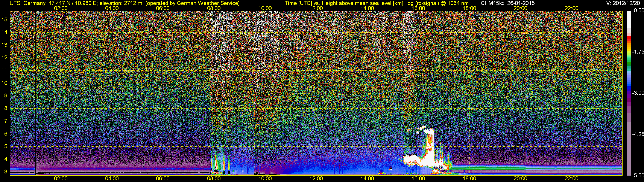Click the '6.' km height axis label
Viewport: 644px width, 182px height.
coord(6,134)
